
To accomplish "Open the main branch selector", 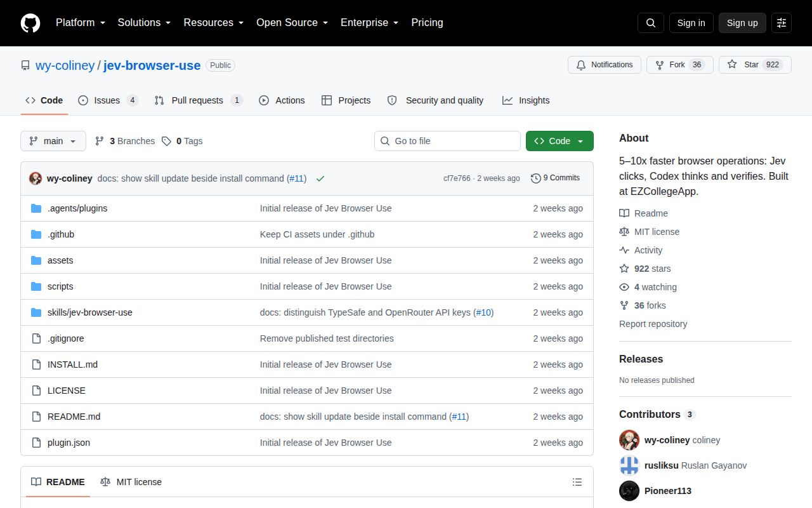I will pos(53,141).
